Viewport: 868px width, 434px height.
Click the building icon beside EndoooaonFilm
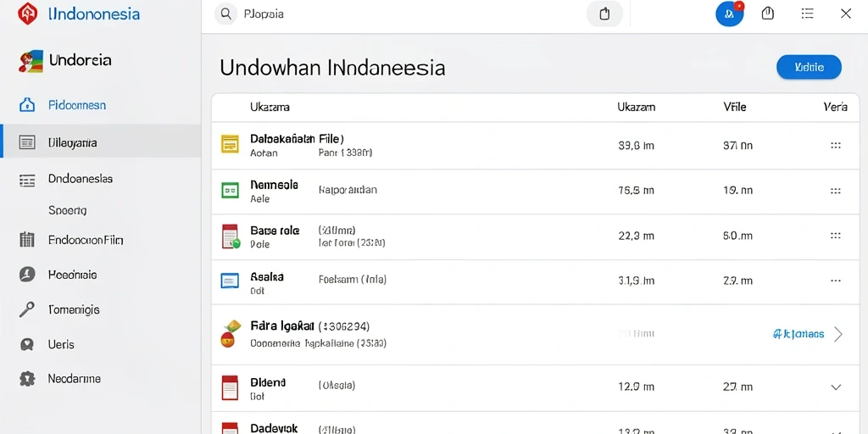27,239
